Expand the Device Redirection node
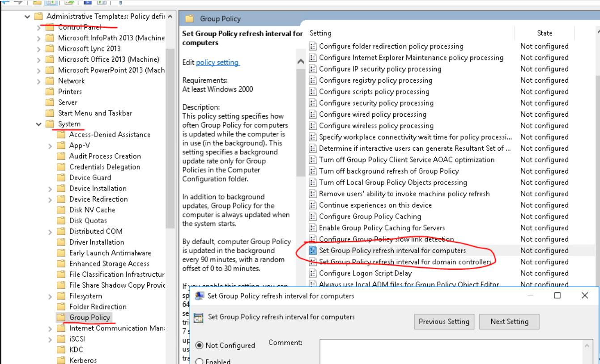Screen dimensions: 600x364 [51, 199]
